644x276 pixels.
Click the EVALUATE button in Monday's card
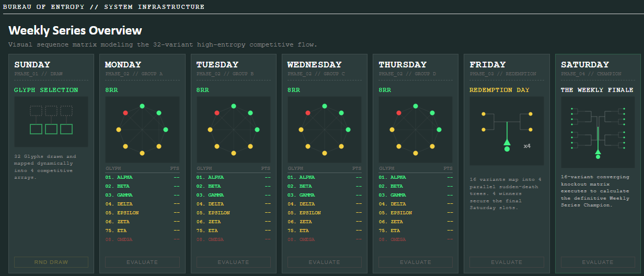click(x=142, y=262)
